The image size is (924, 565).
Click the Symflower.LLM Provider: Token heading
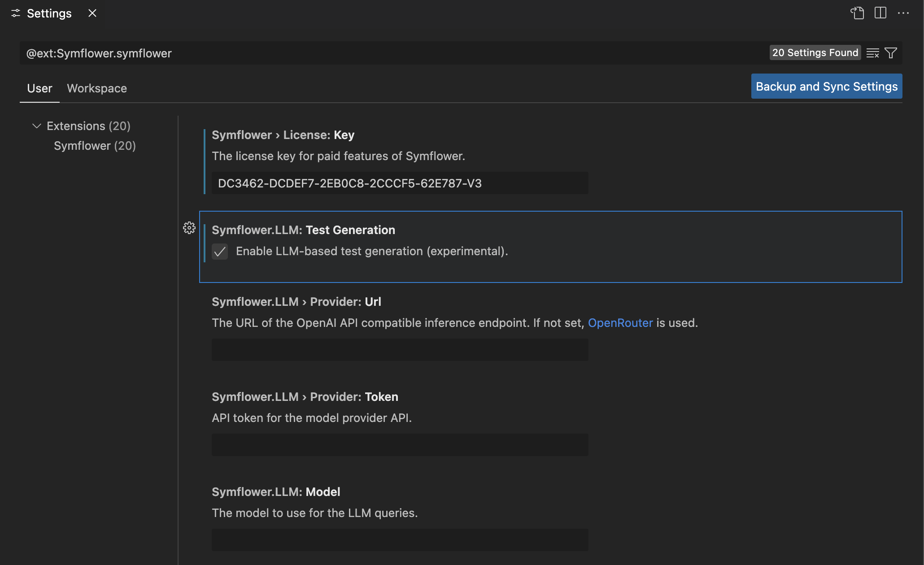(305, 397)
